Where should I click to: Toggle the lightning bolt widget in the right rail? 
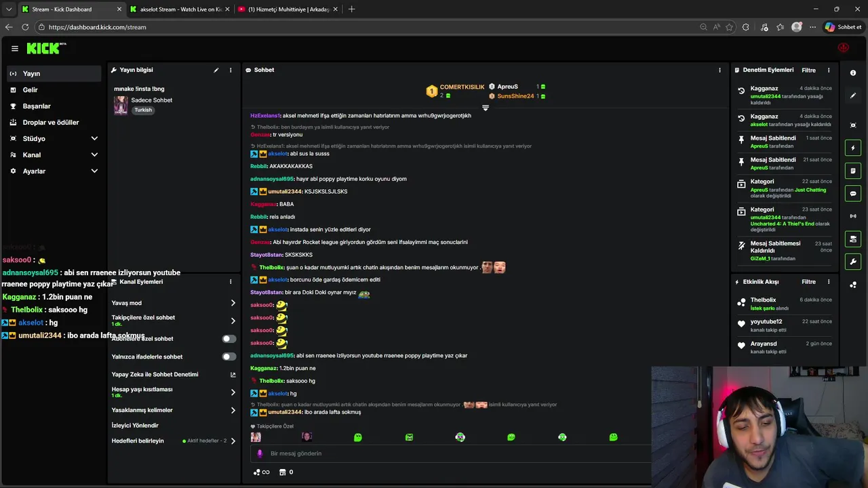pyautogui.click(x=853, y=148)
